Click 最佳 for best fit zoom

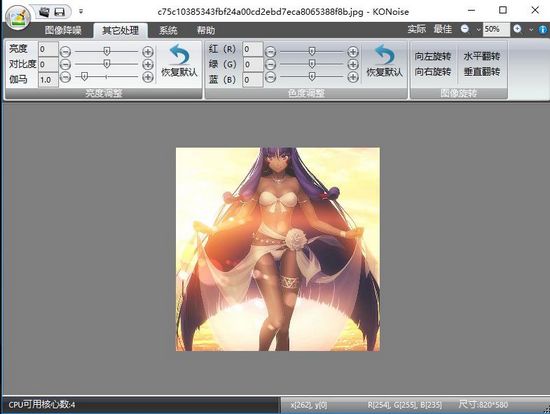pyautogui.click(x=443, y=29)
